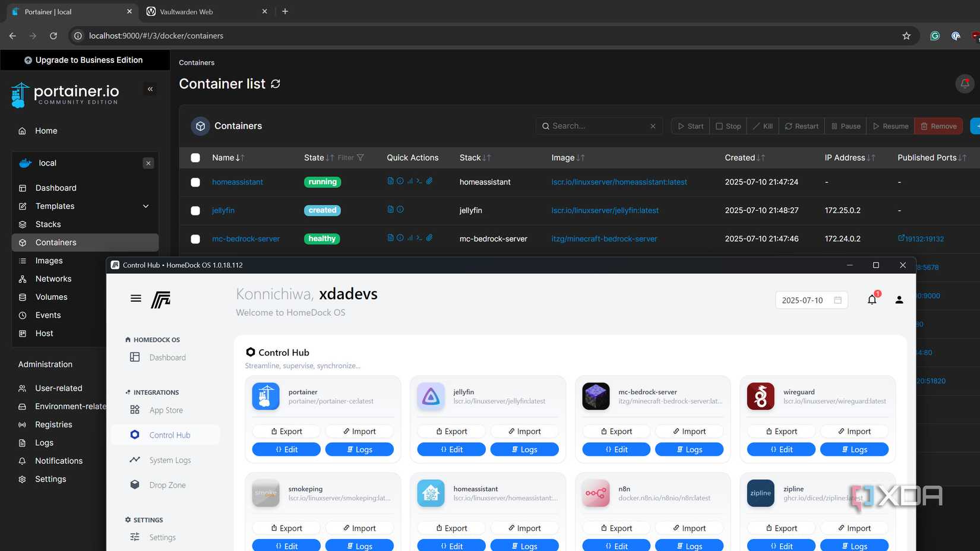Viewport: 980px width, 551px height.
Task: Click the HomeDock OS logo
Action: coord(160,300)
